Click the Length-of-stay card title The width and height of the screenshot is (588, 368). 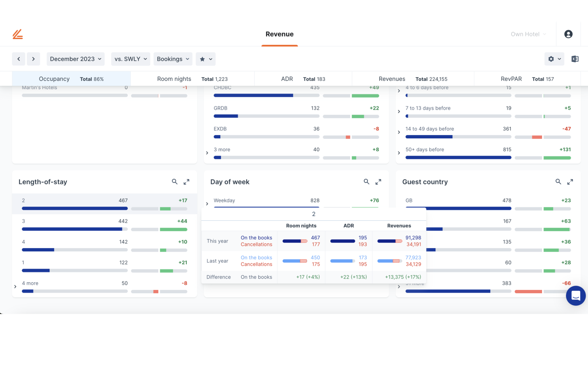coord(43,182)
